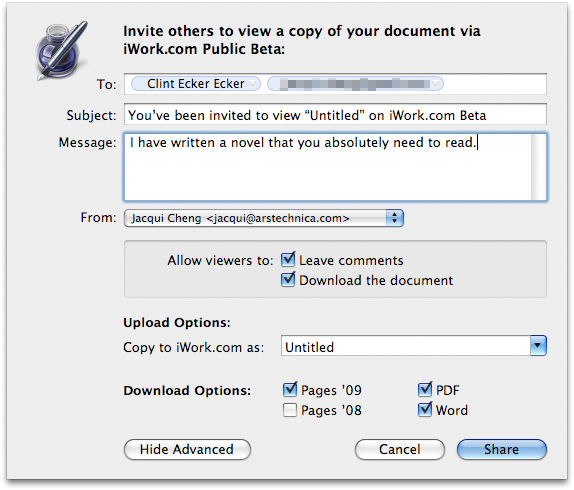Click the Message area scrollbar track

pos(538,167)
